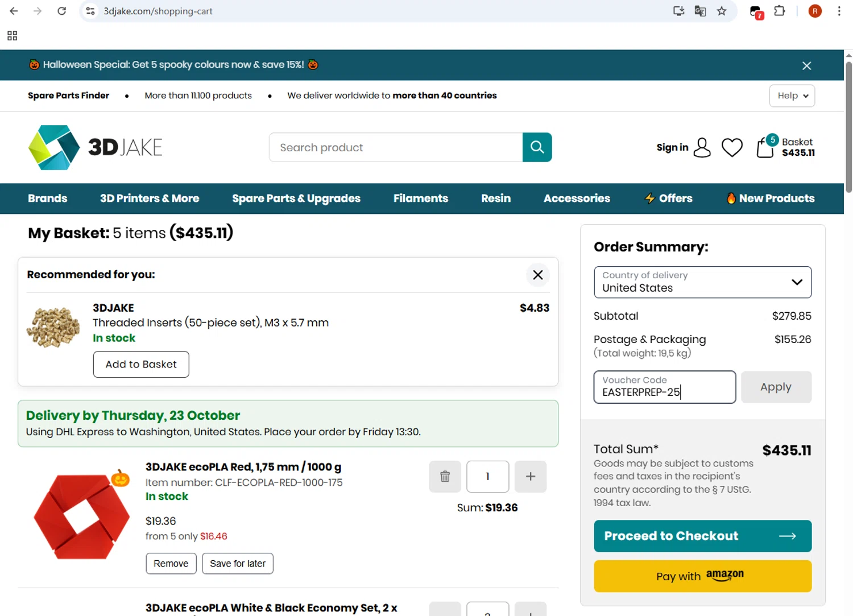Viewport: 853px width, 616px height.
Task: Click Subtotal amount $279.85
Action: click(x=792, y=316)
